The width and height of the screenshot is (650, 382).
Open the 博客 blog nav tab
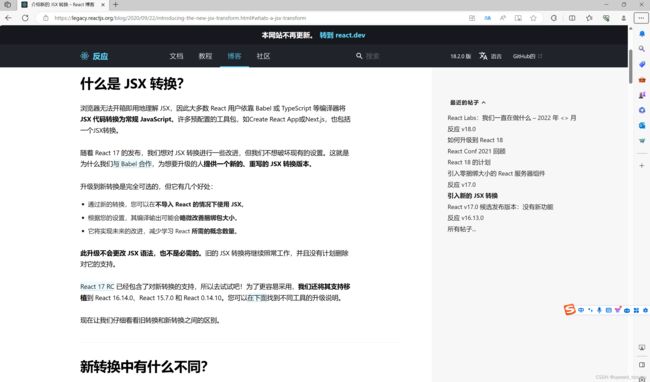pyautogui.click(x=234, y=56)
